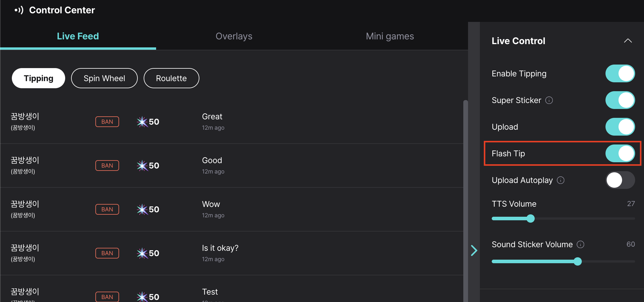Turn off the Flash Tip switch
644x302 pixels.
(x=620, y=153)
